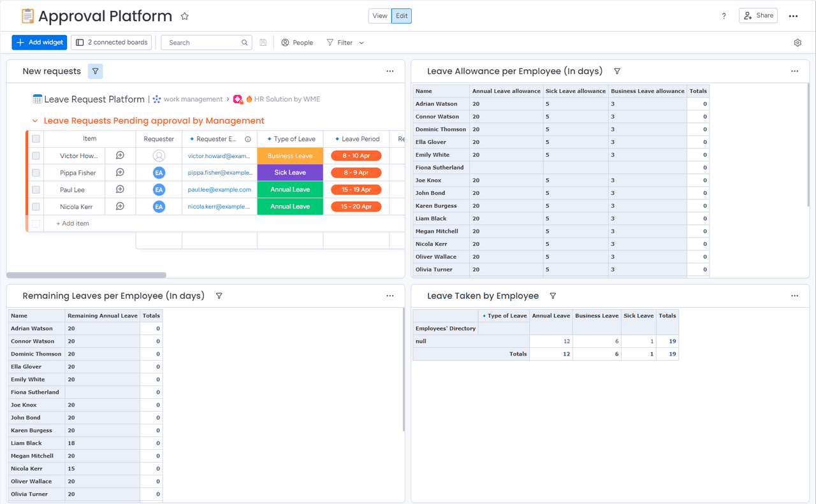Screen dimensions: 816x504
Task: Click the magnifier icon in the search box
Action: (244, 43)
